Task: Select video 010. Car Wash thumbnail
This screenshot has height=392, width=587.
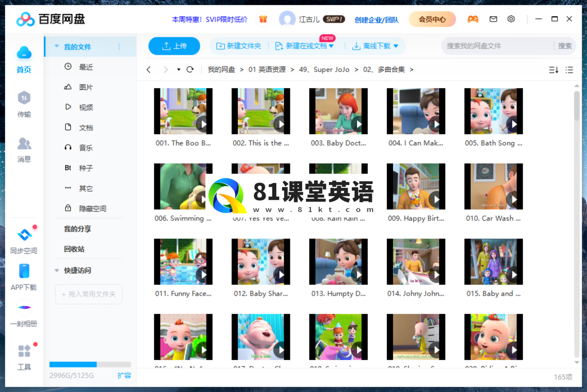Action: [494, 186]
